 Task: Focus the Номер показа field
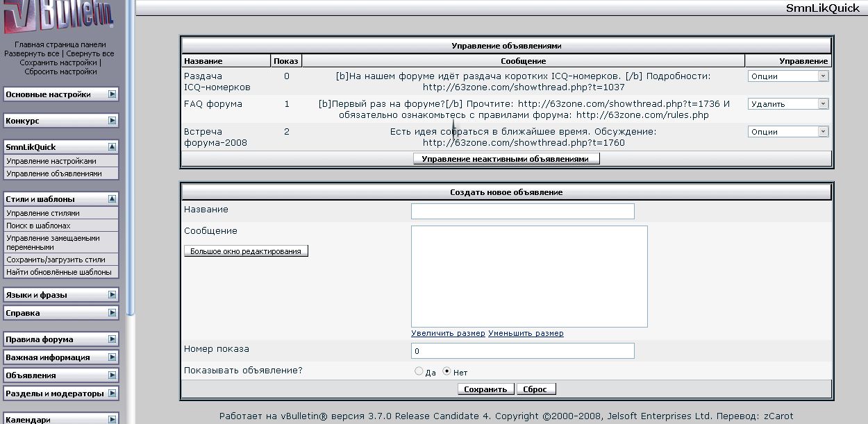pyautogui.click(x=523, y=351)
